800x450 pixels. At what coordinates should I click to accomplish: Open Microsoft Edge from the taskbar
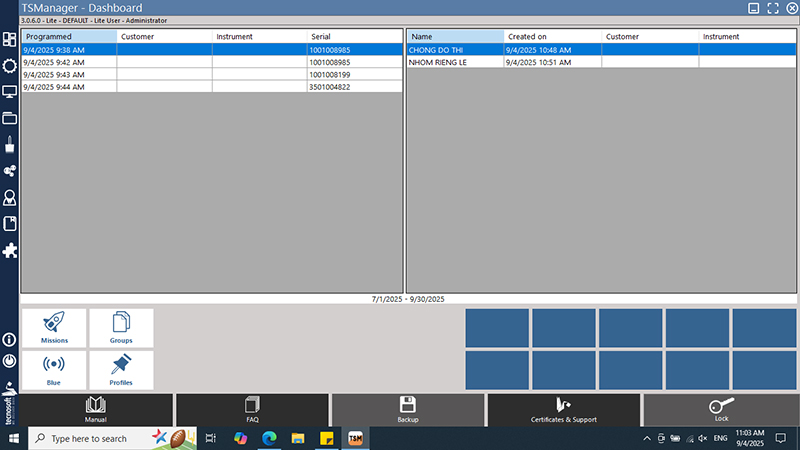269,438
